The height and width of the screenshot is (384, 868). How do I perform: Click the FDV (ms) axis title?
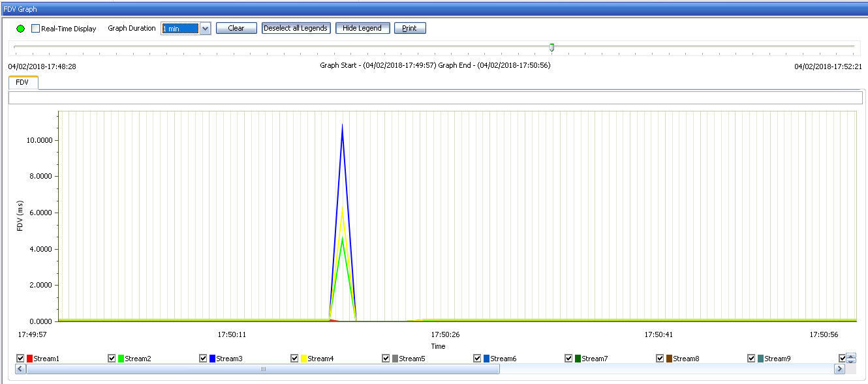pos(20,216)
